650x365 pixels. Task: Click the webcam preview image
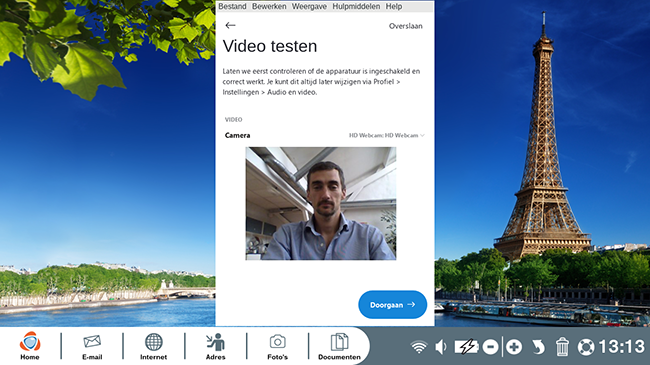pos(321,203)
